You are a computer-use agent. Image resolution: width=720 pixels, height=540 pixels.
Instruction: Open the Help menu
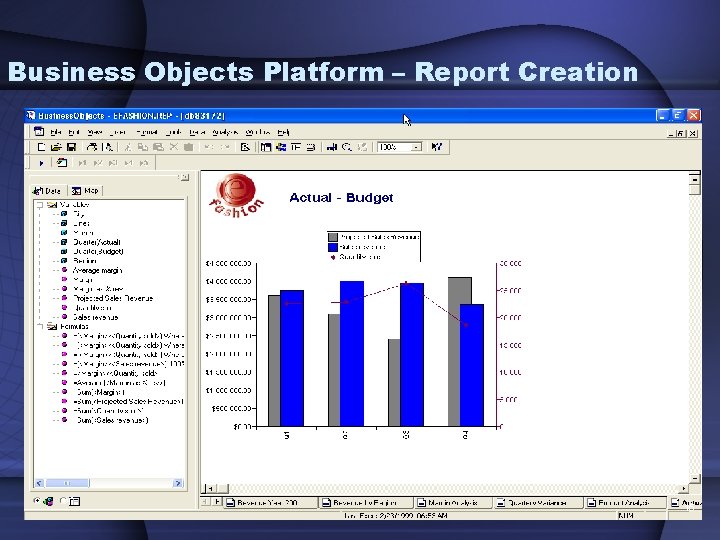283,132
